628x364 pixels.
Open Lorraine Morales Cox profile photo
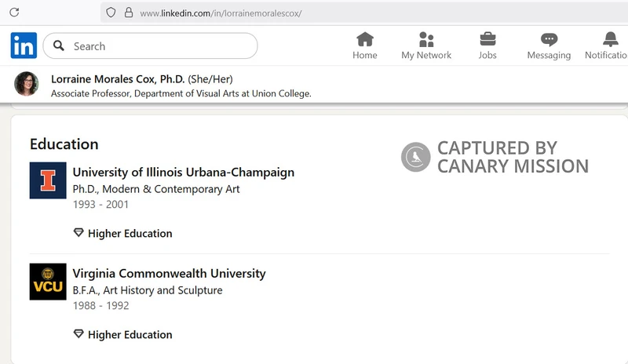[x=27, y=84]
